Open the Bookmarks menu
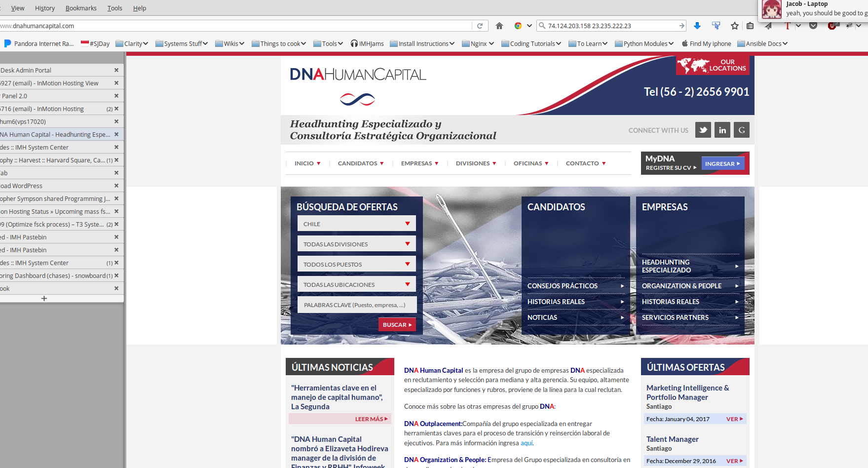The image size is (868, 468). coord(81,8)
